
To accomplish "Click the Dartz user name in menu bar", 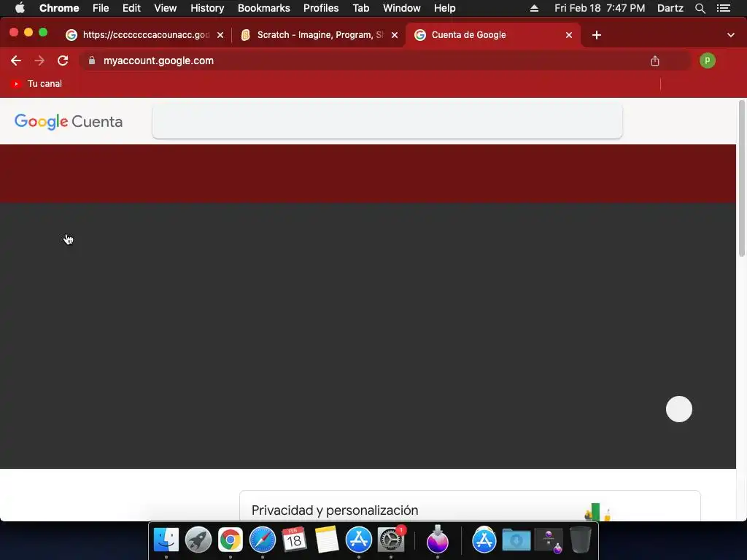I will [x=670, y=8].
